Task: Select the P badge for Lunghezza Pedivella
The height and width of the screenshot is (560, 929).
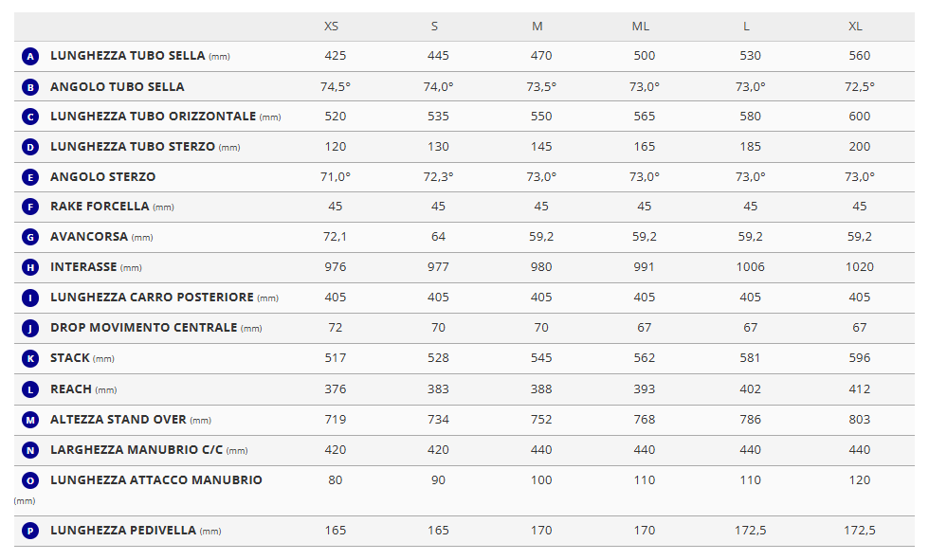Action: click(30, 531)
